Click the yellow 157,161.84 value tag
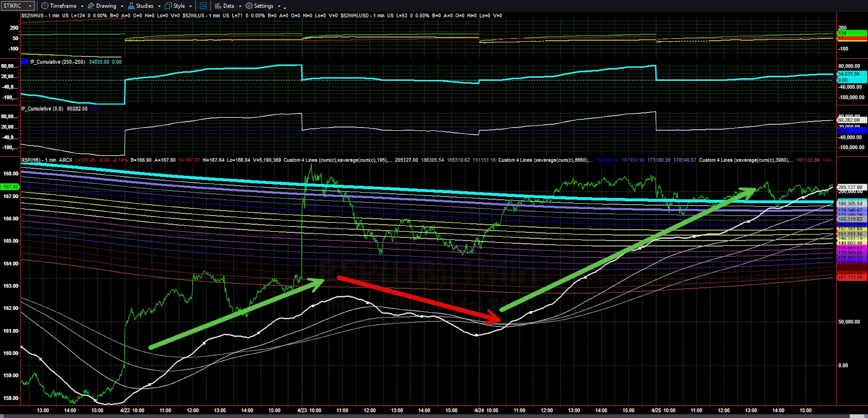 [851, 229]
